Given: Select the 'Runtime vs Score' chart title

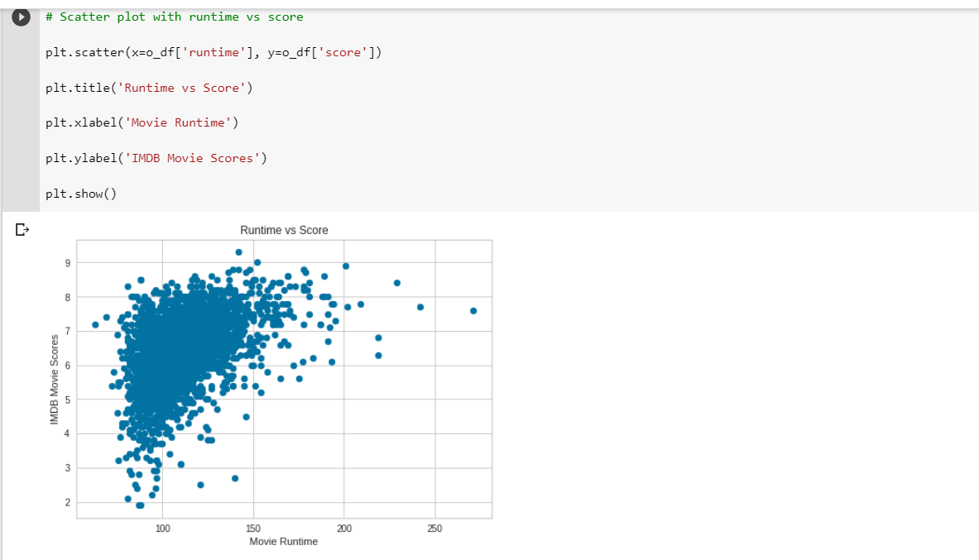Looking at the screenshot, I should point(284,230).
